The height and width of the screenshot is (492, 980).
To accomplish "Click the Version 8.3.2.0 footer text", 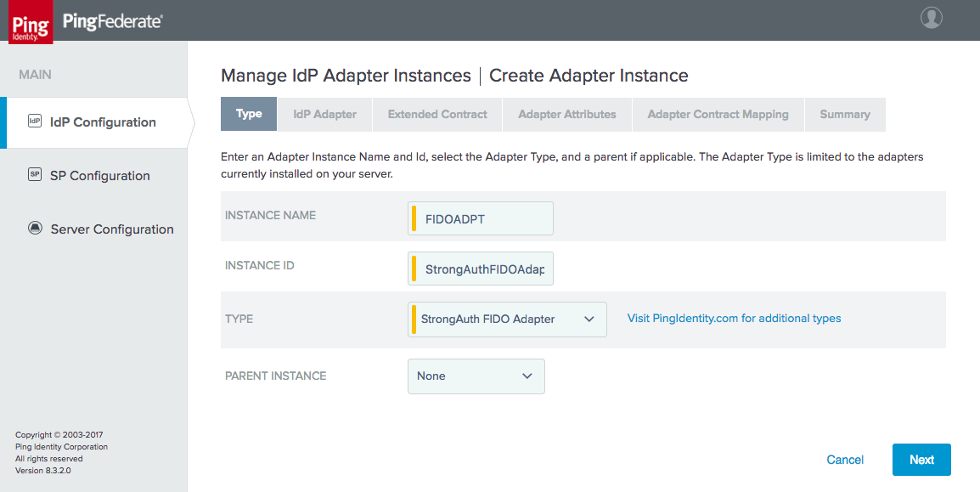I will (43, 470).
